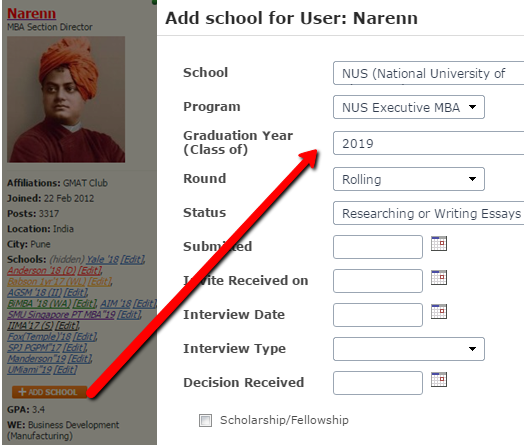
Task: Click the Decision Received input field
Action: tap(378, 383)
